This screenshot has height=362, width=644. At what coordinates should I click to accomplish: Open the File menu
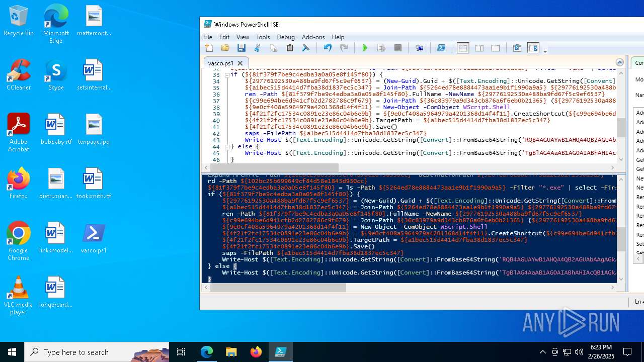click(208, 37)
